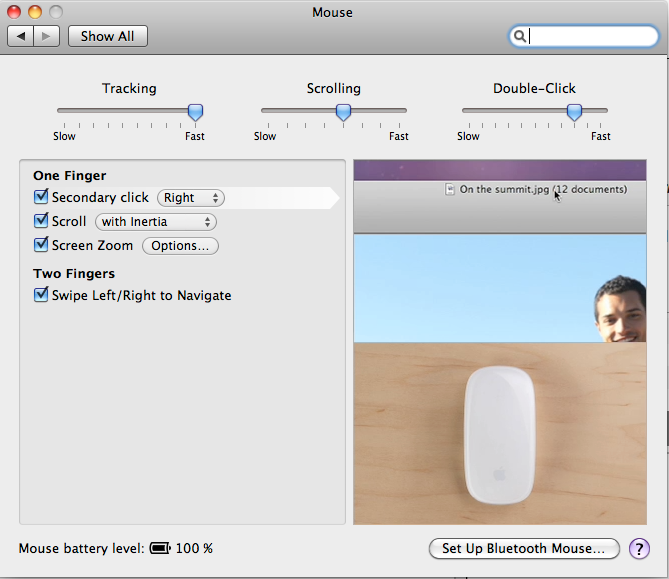Screen dimensions: 669x579
Task: Click the magnifying glass search icon
Action: (x=520, y=36)
